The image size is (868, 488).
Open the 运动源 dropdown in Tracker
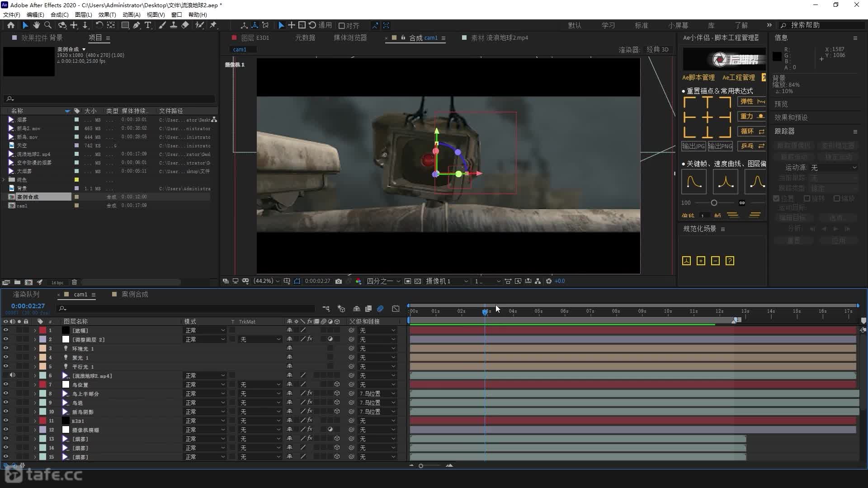tap(834, 168)
